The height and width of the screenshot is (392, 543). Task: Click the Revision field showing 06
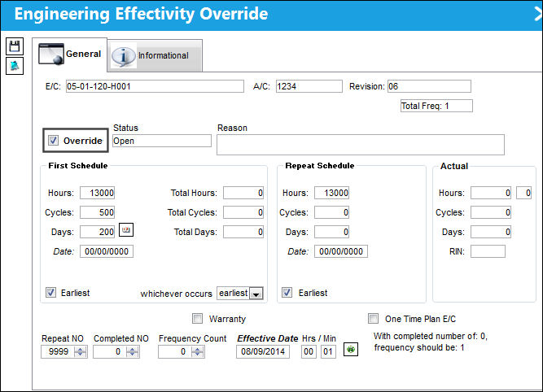429,86
